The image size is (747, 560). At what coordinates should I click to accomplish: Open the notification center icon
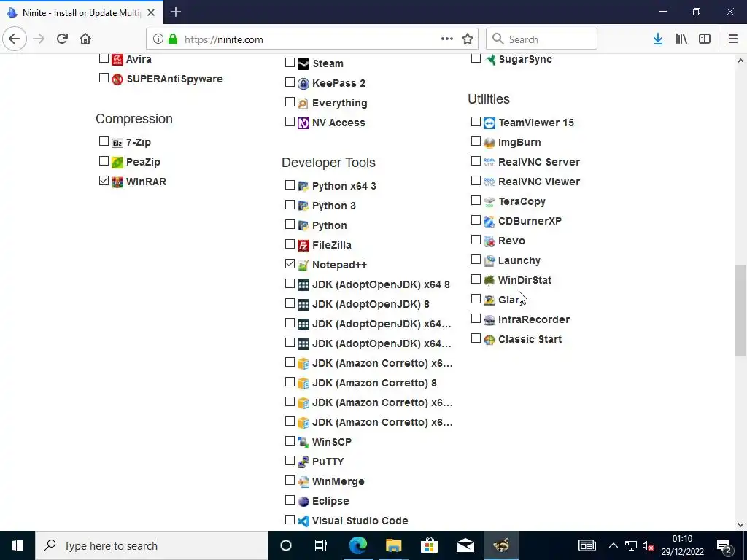click(724, 545)
